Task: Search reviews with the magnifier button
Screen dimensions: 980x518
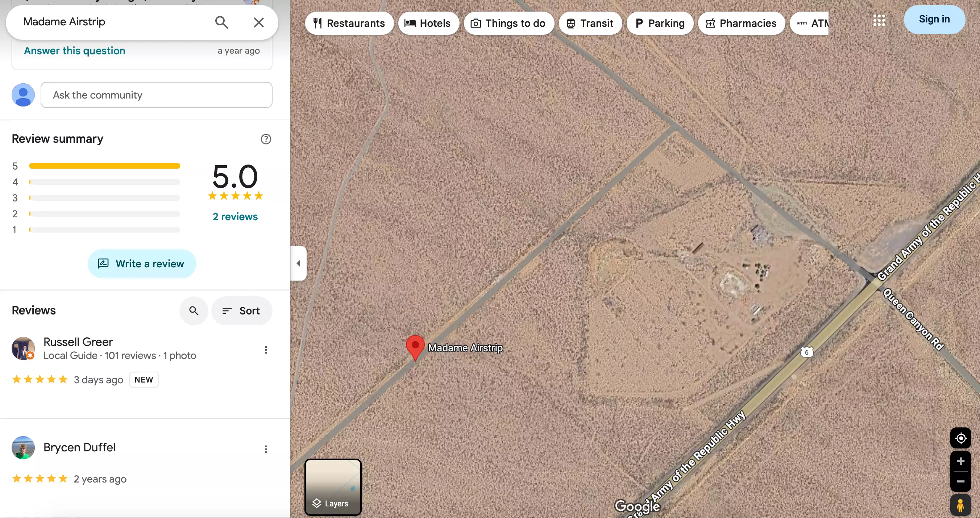Action: pyautogui.click(x=194, y=311)
